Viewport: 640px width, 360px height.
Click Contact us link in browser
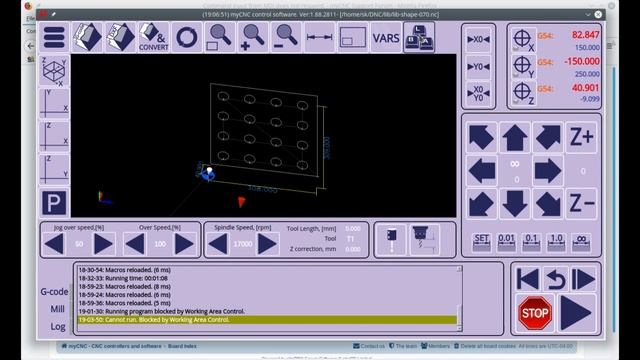[x=369, y=346]
